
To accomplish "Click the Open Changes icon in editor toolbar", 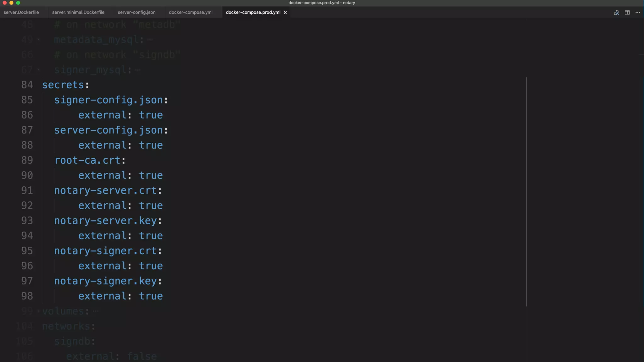I will click(616, 13).
